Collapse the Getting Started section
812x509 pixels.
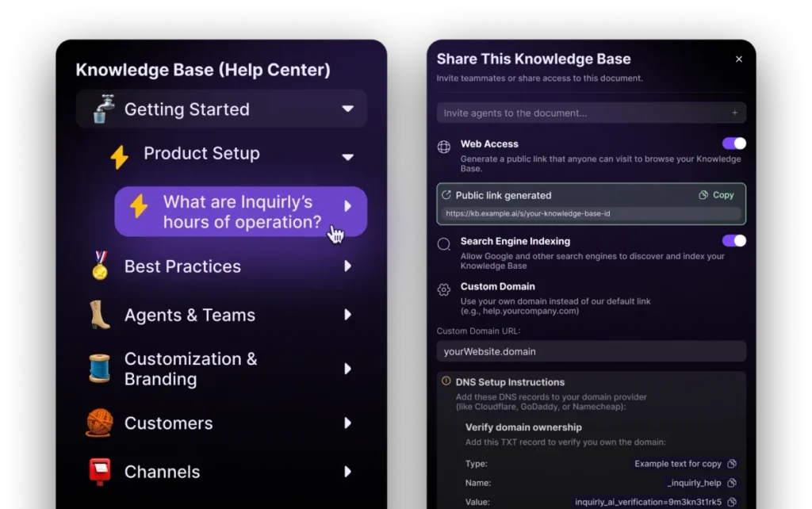347,109
